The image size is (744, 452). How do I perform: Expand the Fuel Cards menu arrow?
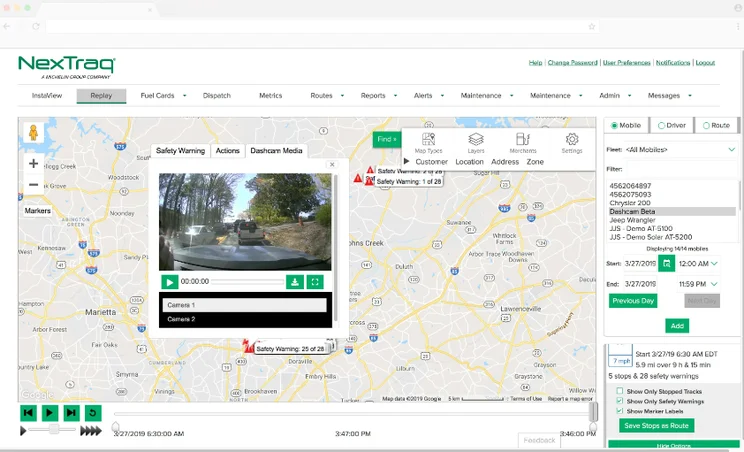click(185, 96)
